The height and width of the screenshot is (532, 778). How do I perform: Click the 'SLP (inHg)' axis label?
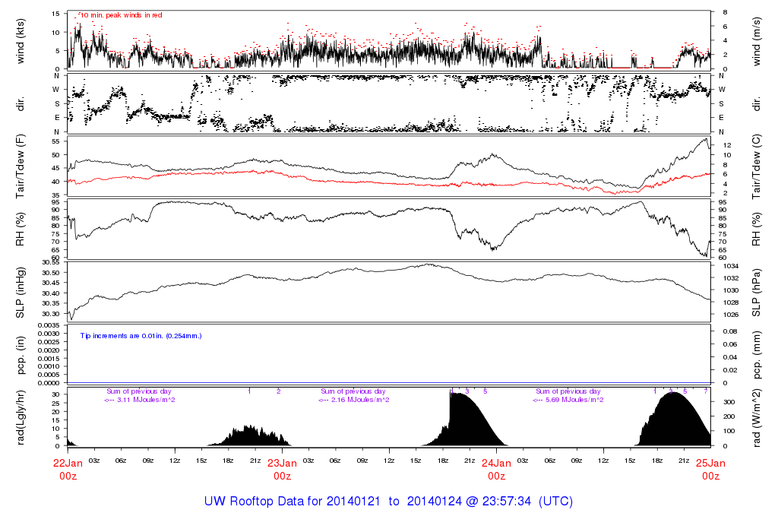(x=21, y=291)
